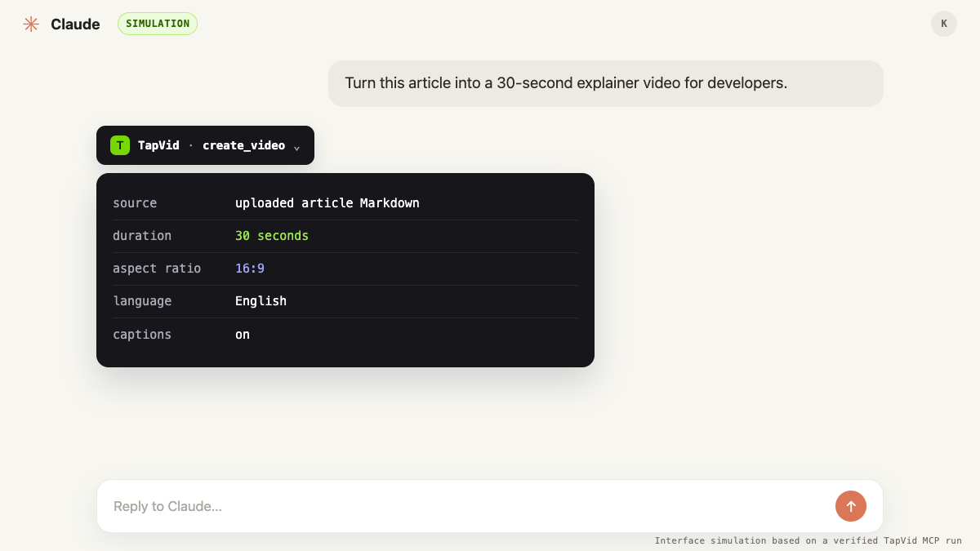Click the source parameter label
980x551 pixels.
[135, 203]
